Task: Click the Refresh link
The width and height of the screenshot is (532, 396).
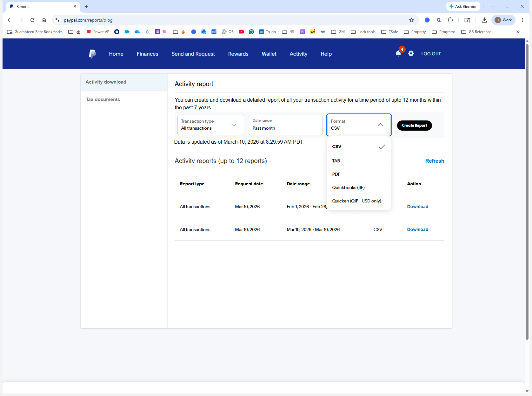Action: click(x=435, y=161)
